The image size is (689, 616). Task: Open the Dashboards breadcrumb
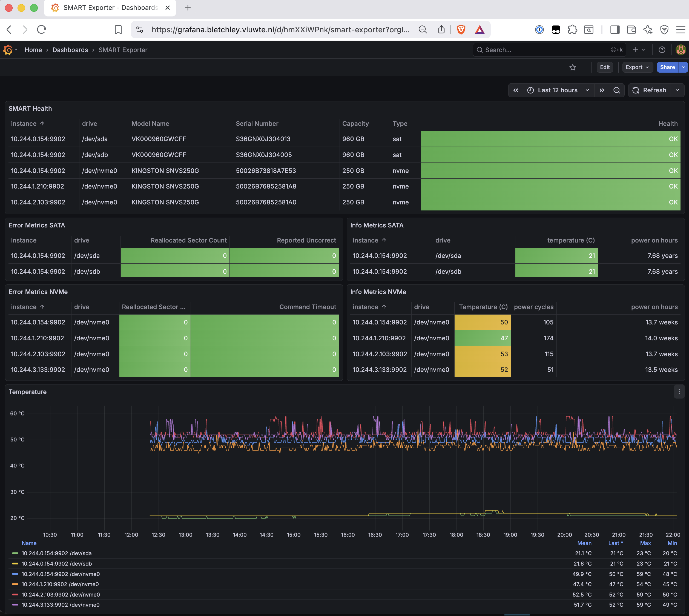coord(70,50)
